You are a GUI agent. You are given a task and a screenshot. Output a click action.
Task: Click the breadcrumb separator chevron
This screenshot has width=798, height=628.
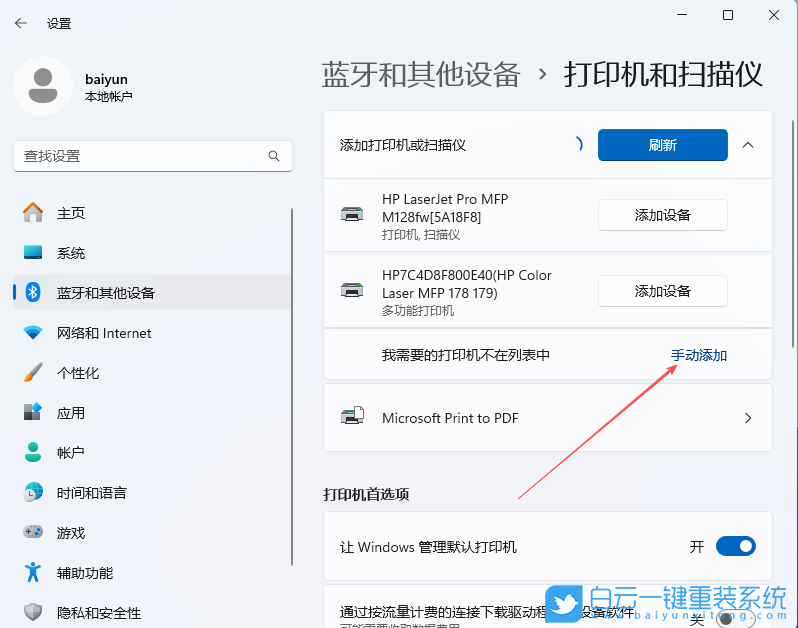pyautogui.click(x=543, y=75)
